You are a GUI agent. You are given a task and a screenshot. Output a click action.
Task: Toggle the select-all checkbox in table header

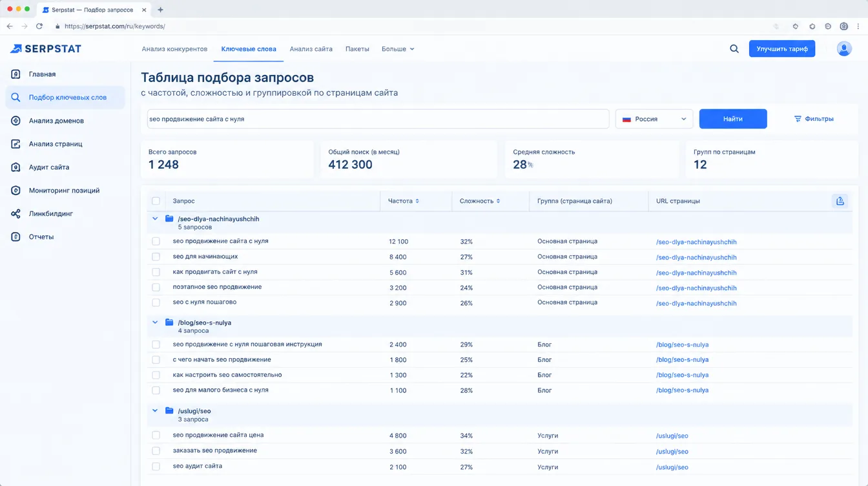(156, 201)
